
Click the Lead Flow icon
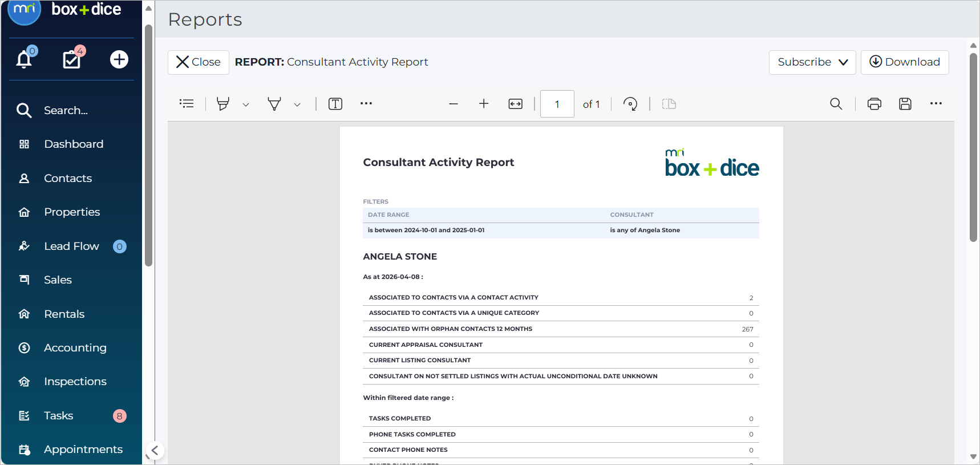click(24, 246)
